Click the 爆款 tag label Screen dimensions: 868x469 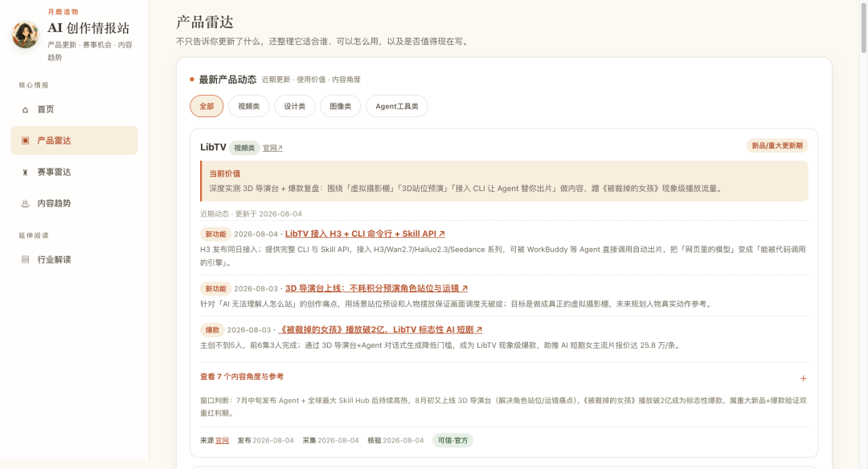[x=212, y=330]
